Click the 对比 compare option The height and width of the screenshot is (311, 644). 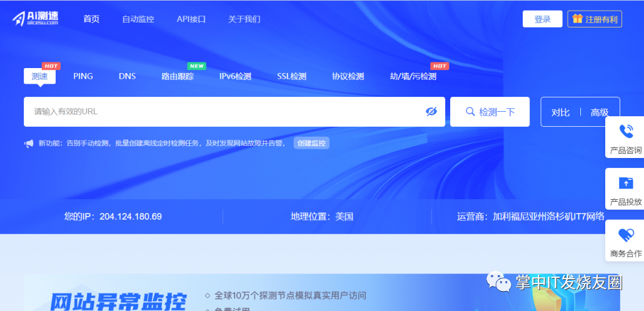[x=560, y=112]
